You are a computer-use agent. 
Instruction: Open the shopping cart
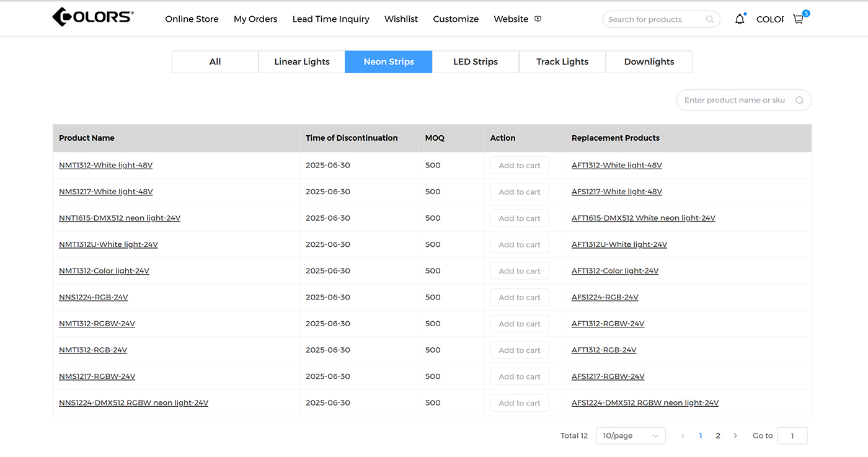799,19
